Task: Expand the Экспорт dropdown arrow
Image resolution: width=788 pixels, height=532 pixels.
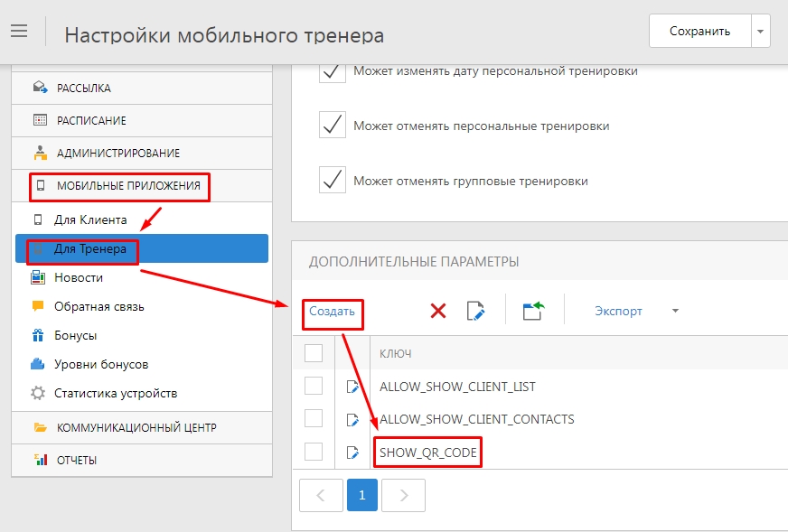Action: (x=675, y=311)
